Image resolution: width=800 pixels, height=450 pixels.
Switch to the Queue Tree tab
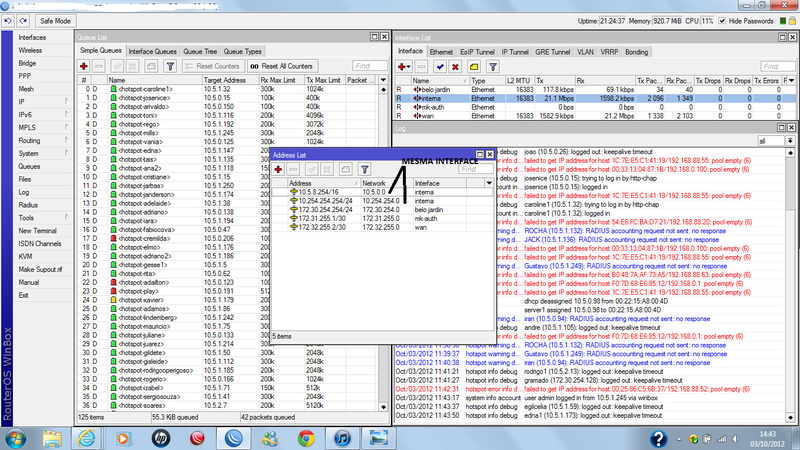tap(200, 50)
